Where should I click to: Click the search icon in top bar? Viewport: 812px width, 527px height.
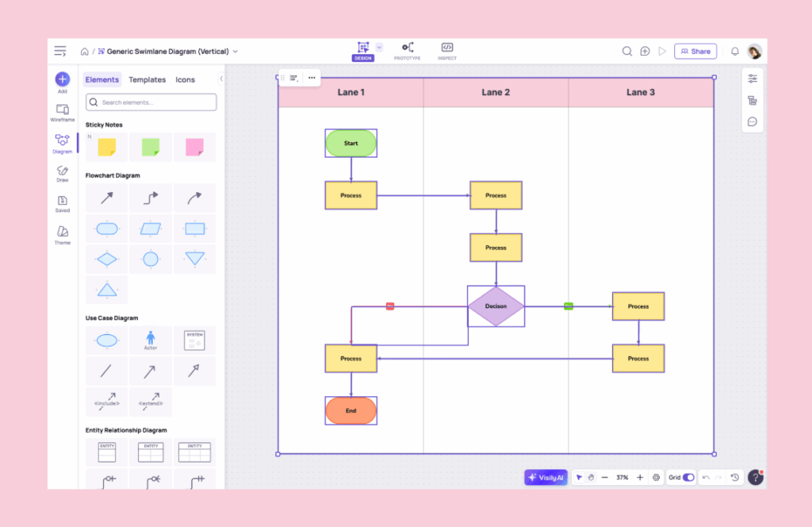[x=626, y=52]
